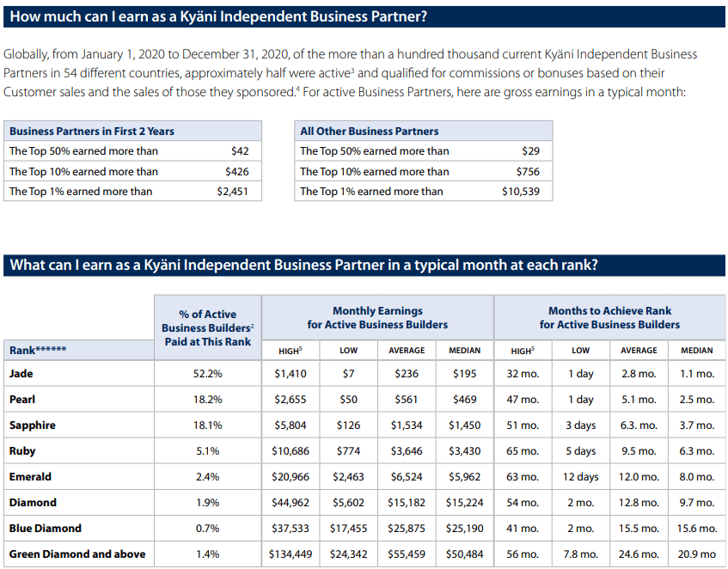The image size is (728, 569).
Task: Select Pearl's '47 mo.' high months
Action: pos(523,400)
